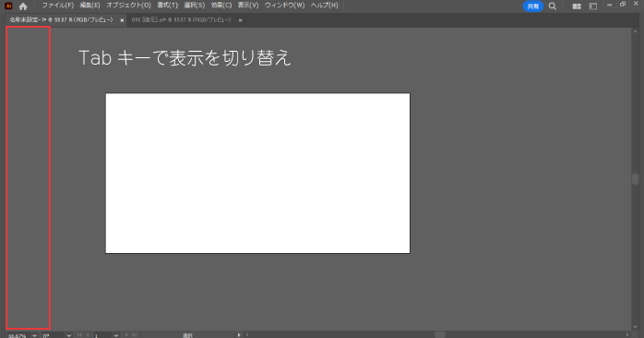644x338 pixels.
Task: Click the horizontal scrollbar right arrow
Action: click(627, 335)
